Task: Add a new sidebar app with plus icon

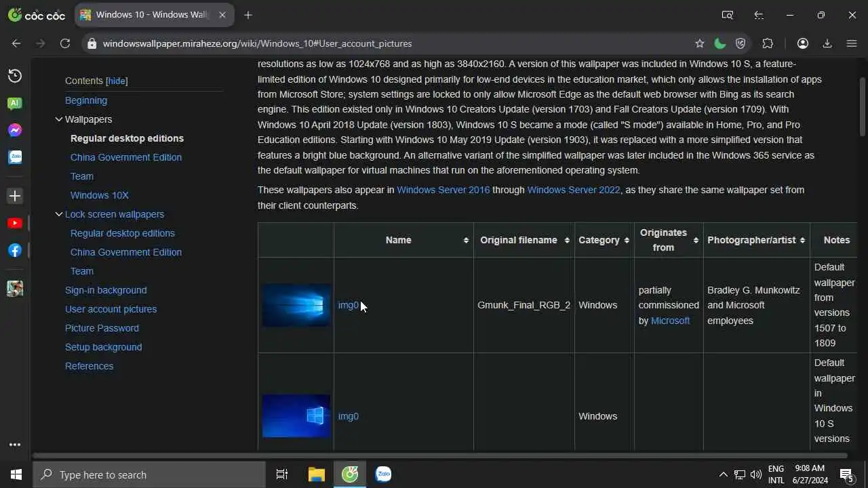Action: click(15, 196)
